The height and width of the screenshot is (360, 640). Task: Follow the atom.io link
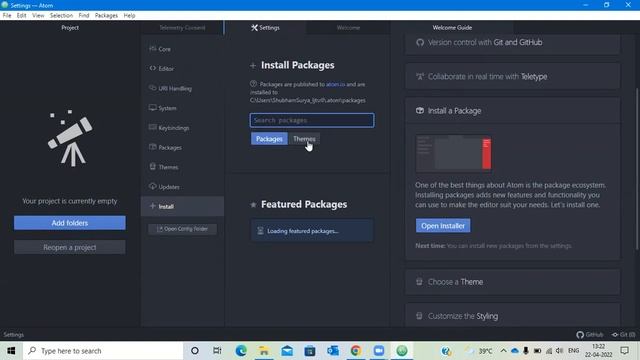point(335,84)
